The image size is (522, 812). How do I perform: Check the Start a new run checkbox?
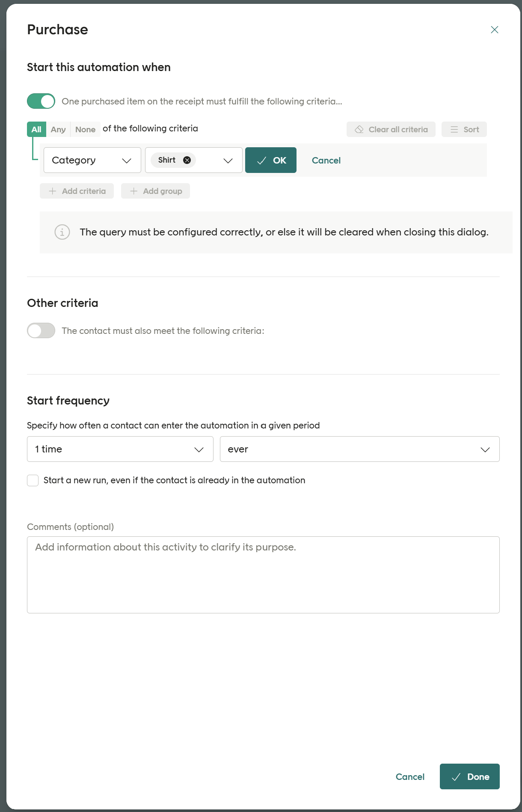(33, 480)
